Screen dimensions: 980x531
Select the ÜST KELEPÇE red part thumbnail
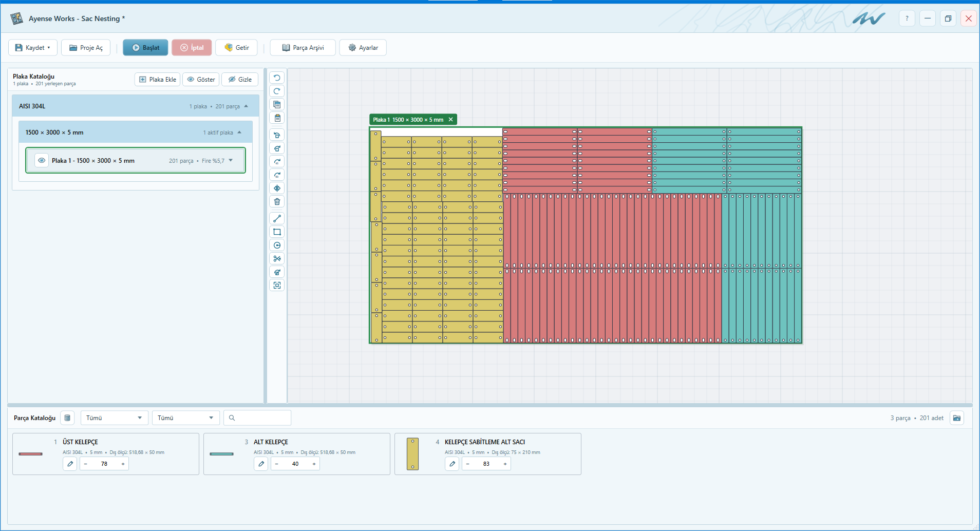(x=30, y=454)
